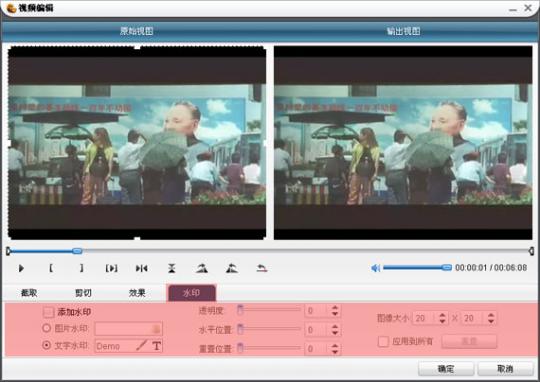
Task: Flip the video vertically using the hourglass-shaped icon
Action: coord(172,268)
